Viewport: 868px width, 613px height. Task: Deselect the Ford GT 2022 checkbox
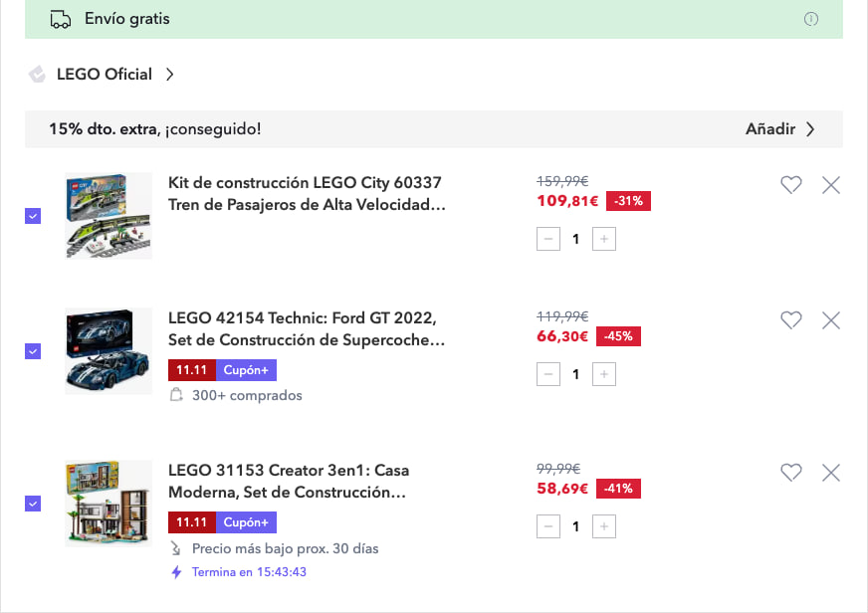point(33,351)
